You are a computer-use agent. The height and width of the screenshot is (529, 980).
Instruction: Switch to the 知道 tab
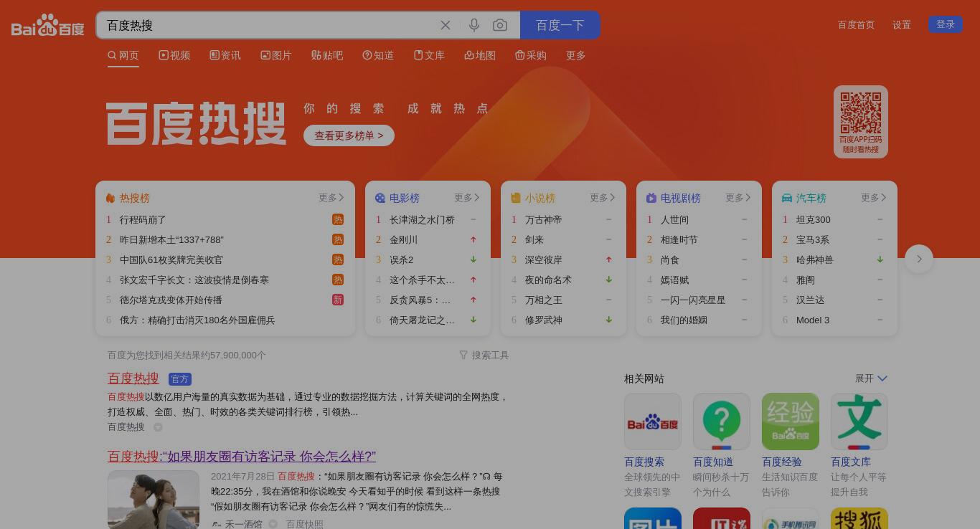pyautogui.click(x=378, y=55)
